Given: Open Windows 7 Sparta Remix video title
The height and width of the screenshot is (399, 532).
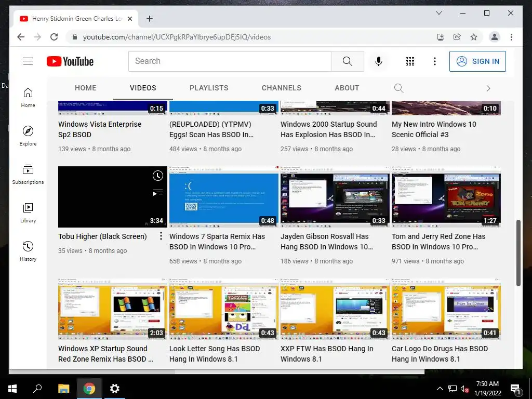Looking at the screenshot, I should tap(217, 242).
